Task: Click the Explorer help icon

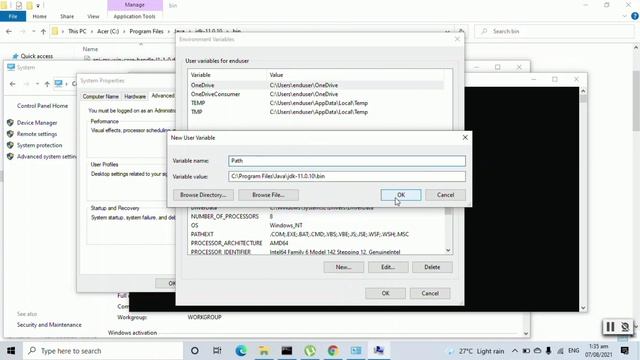Action: click(x=635, y=16)
